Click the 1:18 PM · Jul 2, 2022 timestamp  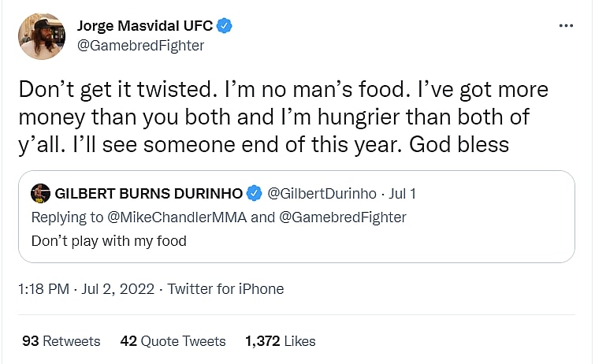click(83, 289)
